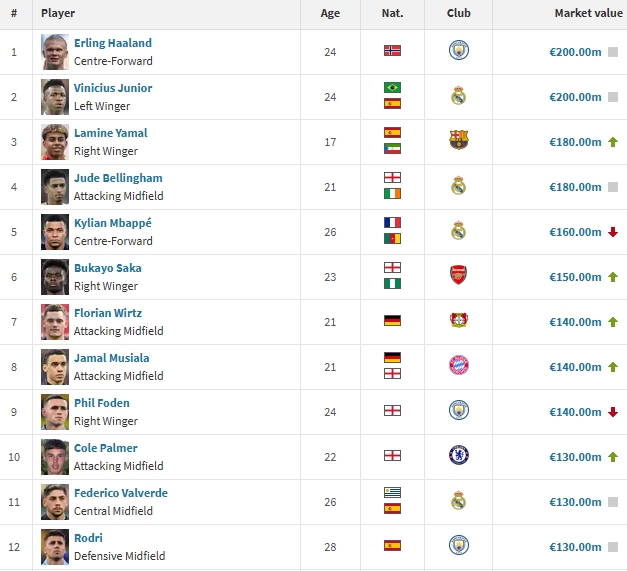Click Bayern Munich crest in Musiala's row
The width and height of the screenshot is (627, 571).
(458, 366)
